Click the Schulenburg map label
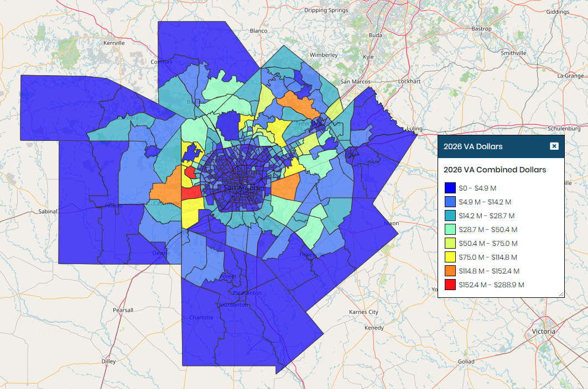The width and height of the screenshot is (588, 389). tap(564, 129)
